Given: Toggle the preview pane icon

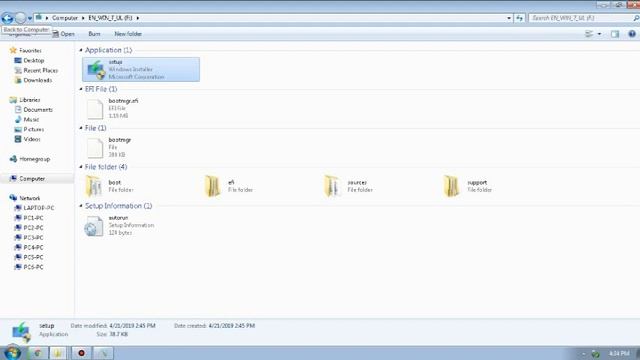Looking at the screenshot, I should (x=615, y=34).
